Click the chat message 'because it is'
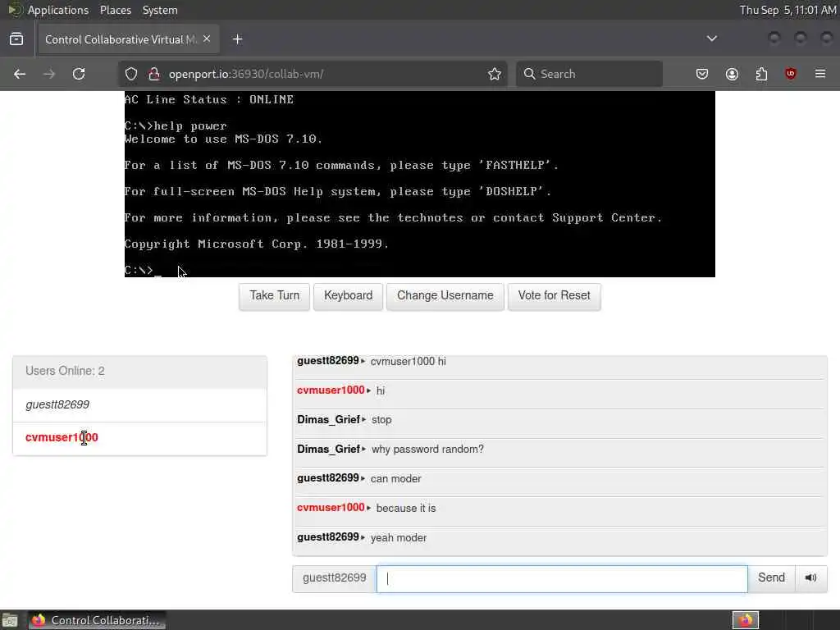The image size is (840, 630). (x=406, y=509)
